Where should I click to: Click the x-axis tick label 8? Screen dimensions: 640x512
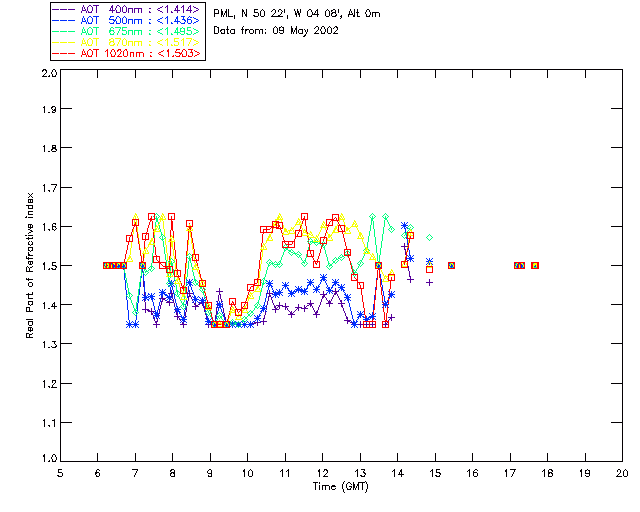[x=173, y=473]
